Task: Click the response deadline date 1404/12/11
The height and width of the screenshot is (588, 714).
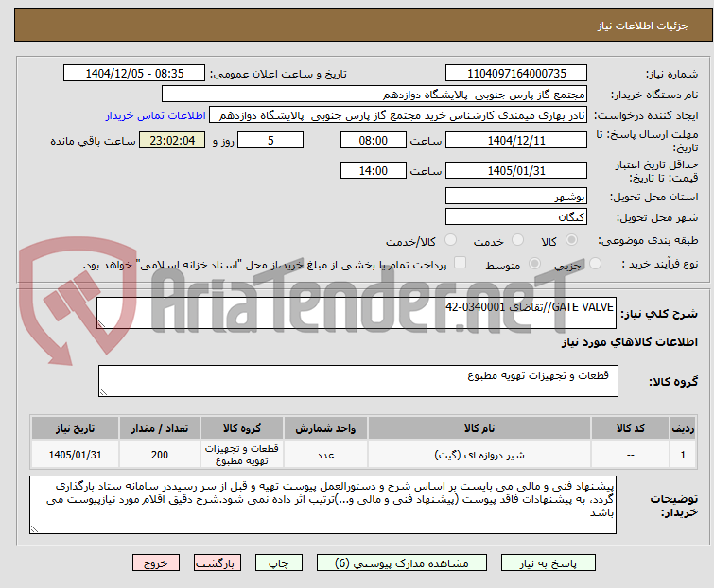Action: point(516,141)
